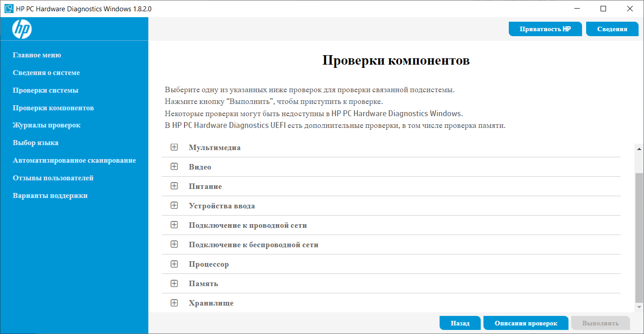
Task: Expand the Хранилище plus icon
Action: [174, 303]
